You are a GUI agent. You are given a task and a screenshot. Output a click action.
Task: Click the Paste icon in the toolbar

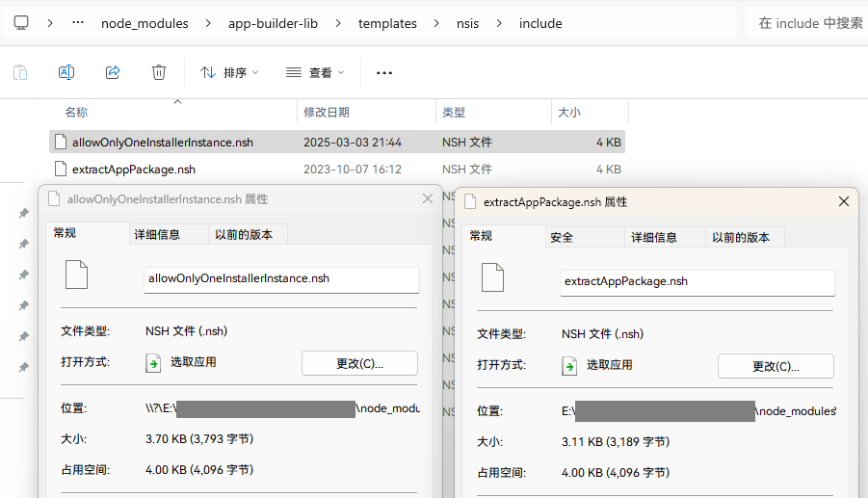20,72
